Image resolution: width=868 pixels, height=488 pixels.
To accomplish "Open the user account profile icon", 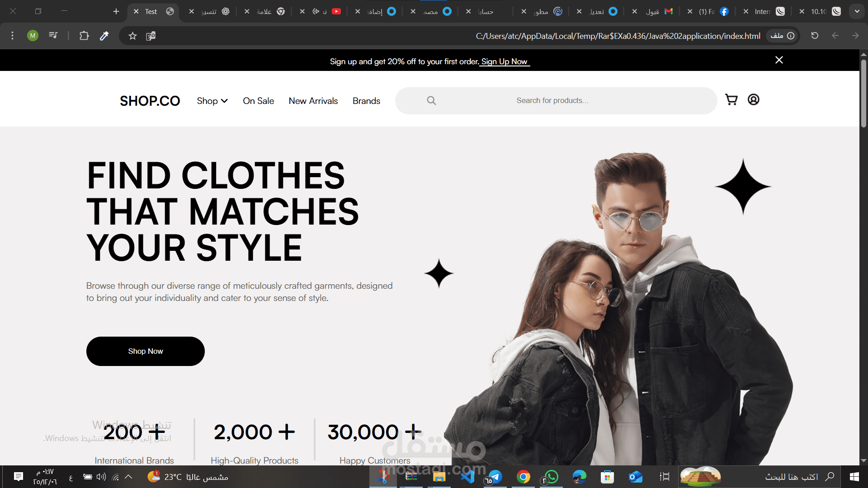I will click(x=753, y=99).
